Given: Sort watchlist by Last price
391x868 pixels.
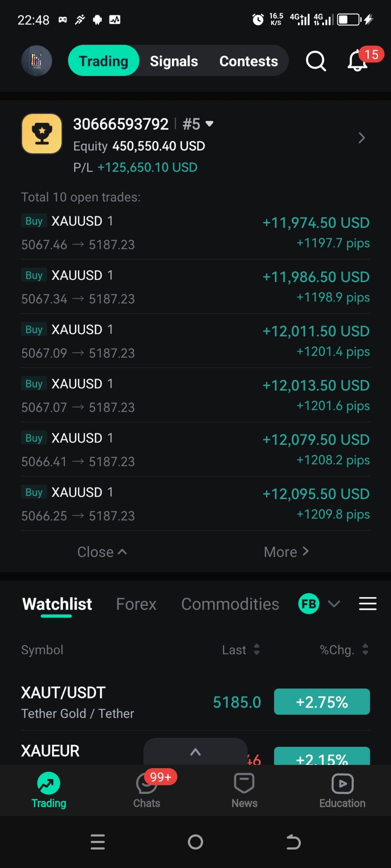Looking at the screenshot, I should [241, 650].
